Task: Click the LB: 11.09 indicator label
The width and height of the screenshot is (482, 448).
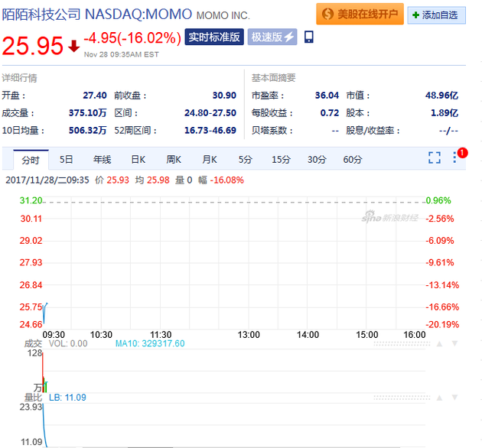Action: click(67, 398)
